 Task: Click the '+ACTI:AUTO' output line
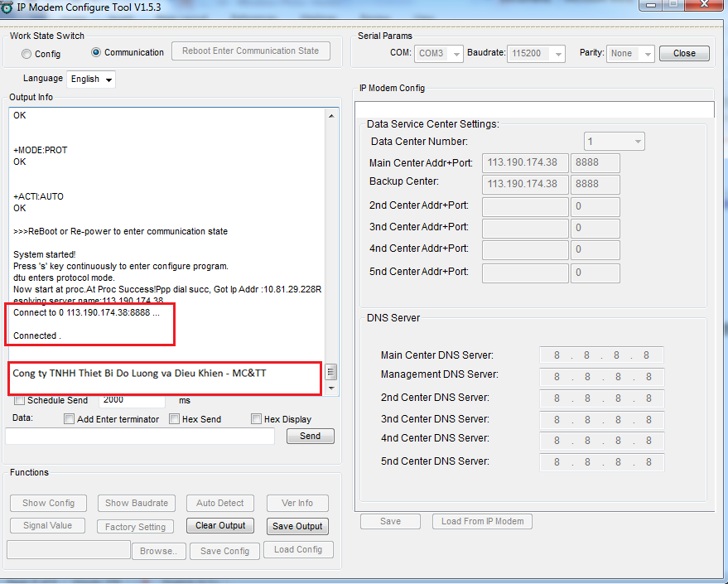click(39, 196)
